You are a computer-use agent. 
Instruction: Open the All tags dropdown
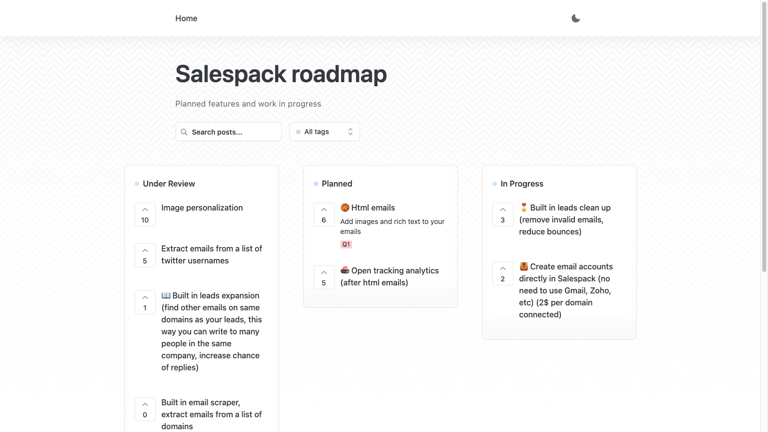click(x=325, y=132)
